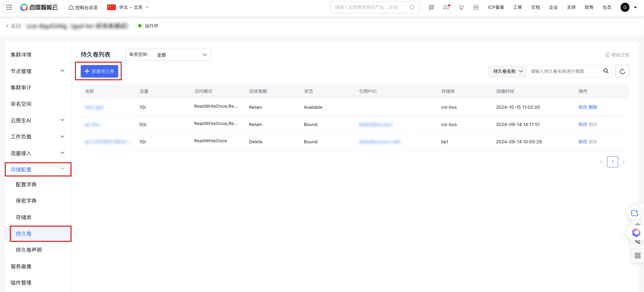The width and height of the screenshot is (644, 292).
Task: Collapse 存储配置 sidebar section
Action: (x=38, y=169)
